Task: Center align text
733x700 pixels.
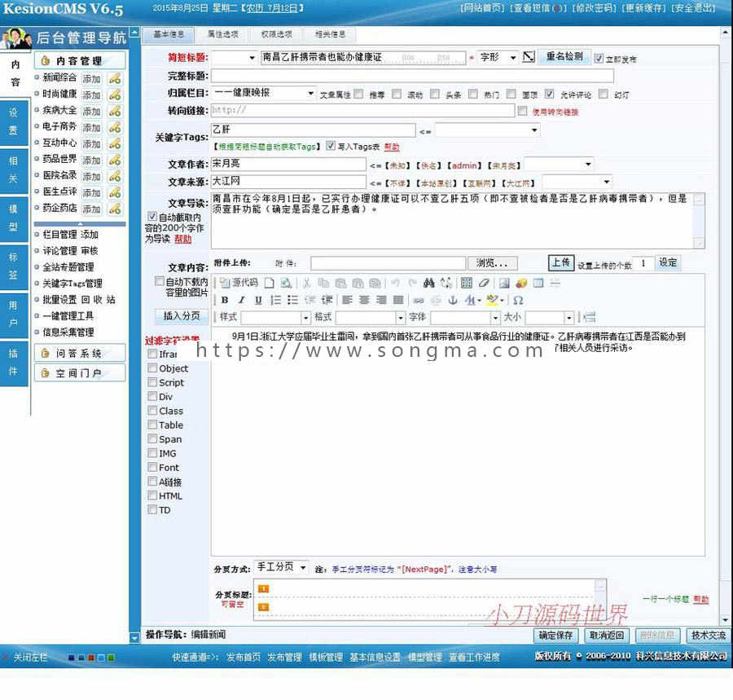Action: pos(364,300)
